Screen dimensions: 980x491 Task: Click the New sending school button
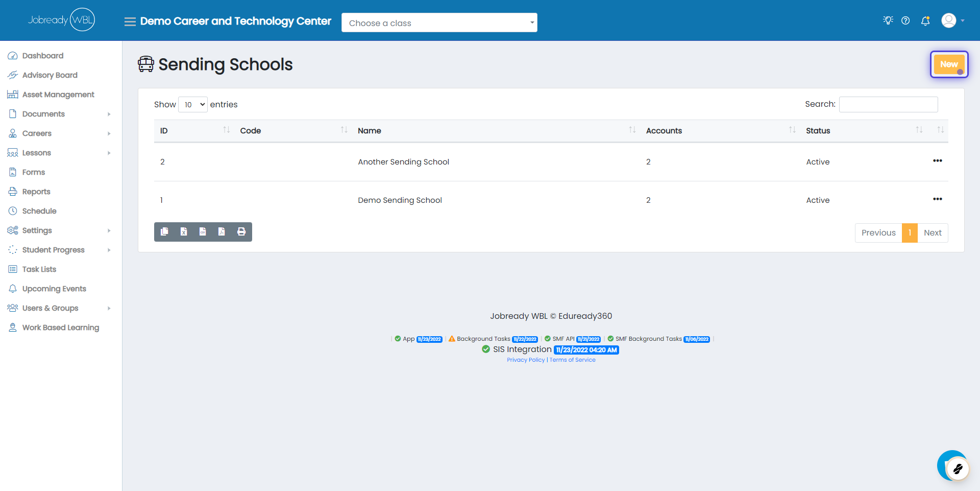coord(949,64)
